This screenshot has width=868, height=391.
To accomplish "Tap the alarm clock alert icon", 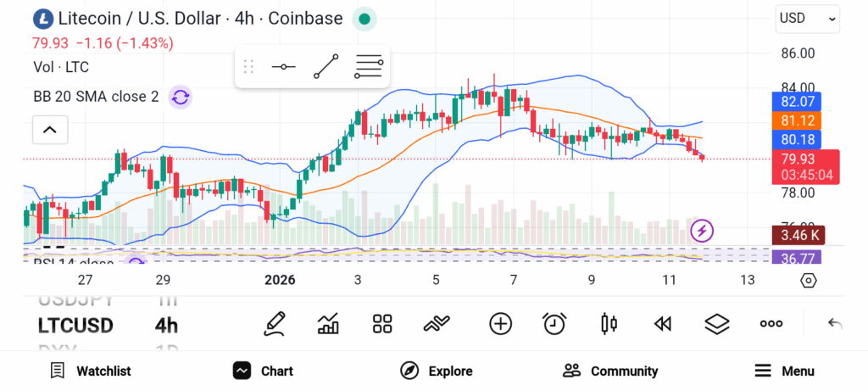I will click(x=554, y=323).
